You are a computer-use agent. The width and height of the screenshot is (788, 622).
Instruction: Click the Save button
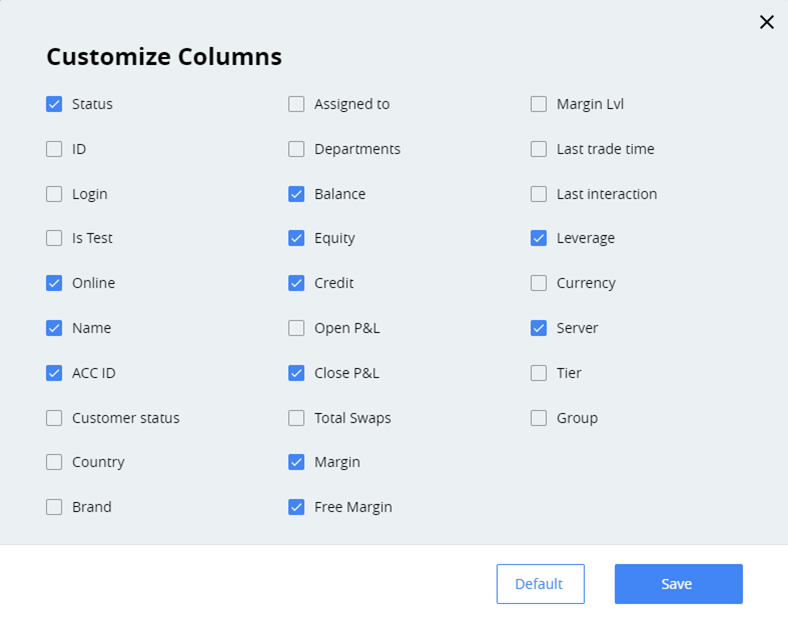(678, 584)
